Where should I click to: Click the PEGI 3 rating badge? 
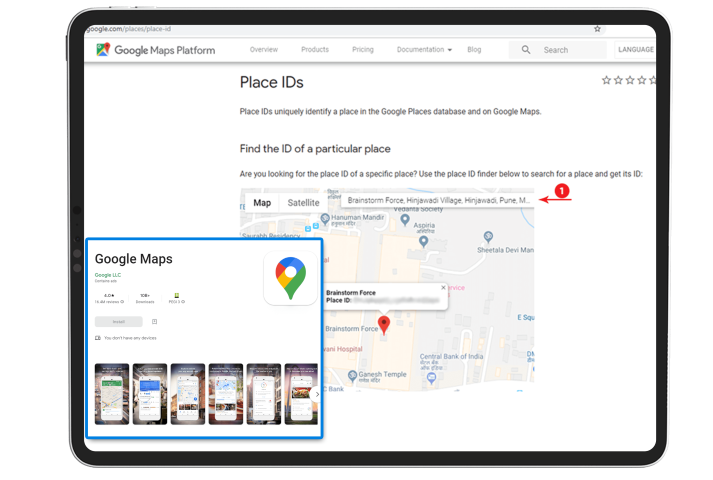176,295
